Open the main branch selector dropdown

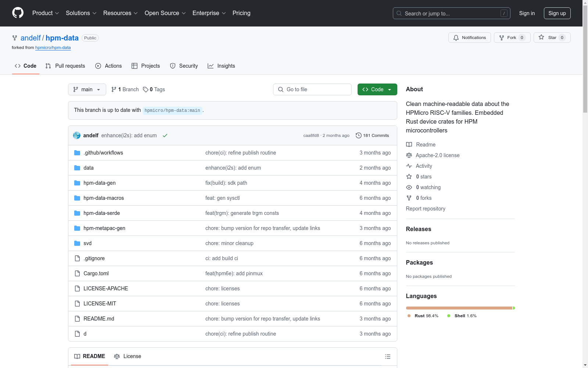87,89
